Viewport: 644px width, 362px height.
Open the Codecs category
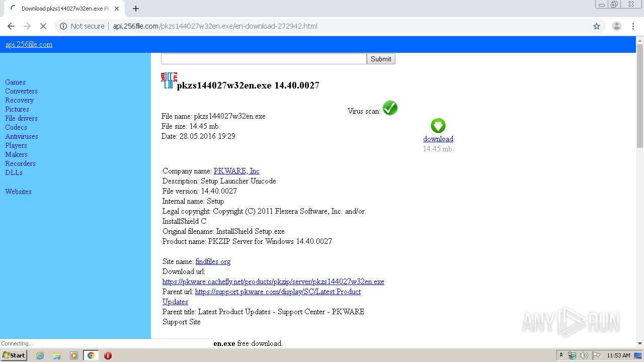pyautogui.click(x=16, y=127)
